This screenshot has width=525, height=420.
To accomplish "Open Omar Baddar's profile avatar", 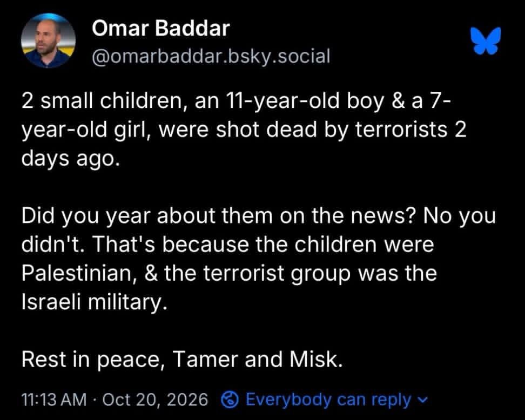I will coord(48,40).
